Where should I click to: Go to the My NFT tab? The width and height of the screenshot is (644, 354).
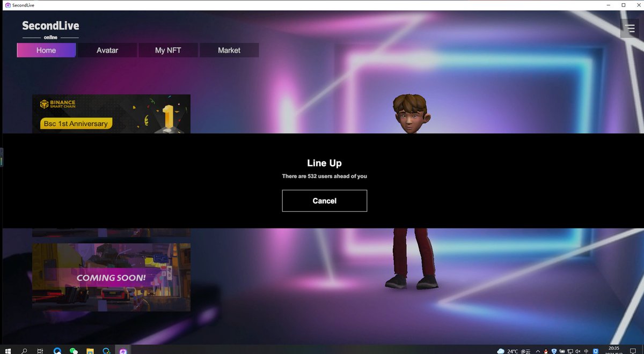click(168, 50)
